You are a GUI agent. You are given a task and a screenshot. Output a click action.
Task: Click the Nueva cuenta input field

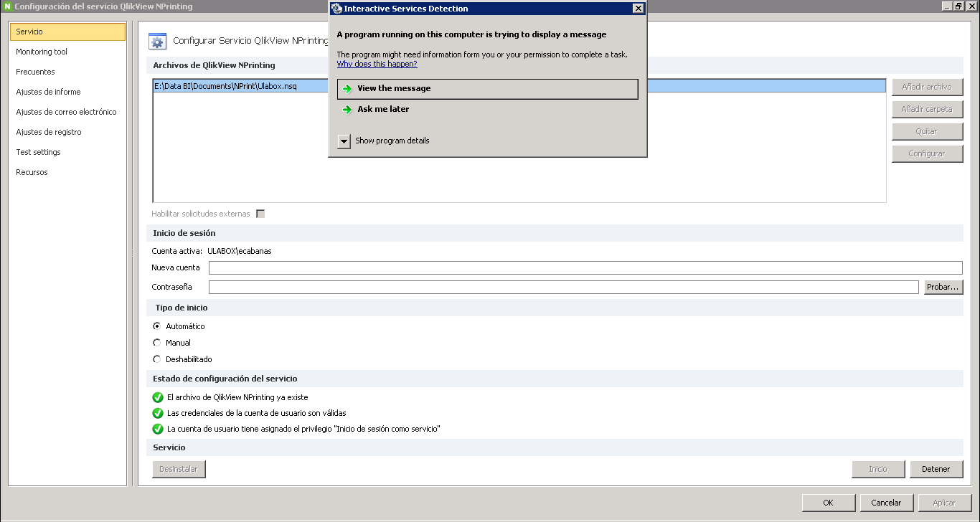click(x=585, y=267)
